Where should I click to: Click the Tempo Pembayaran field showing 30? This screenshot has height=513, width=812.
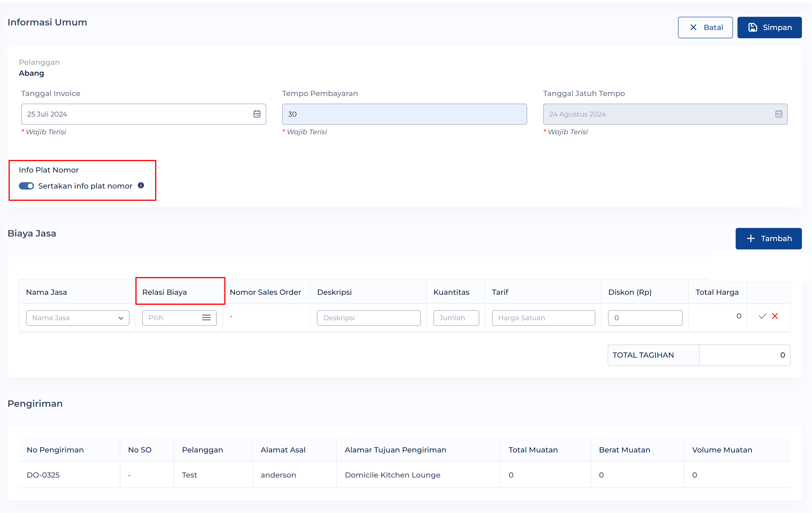coord(404,114)
